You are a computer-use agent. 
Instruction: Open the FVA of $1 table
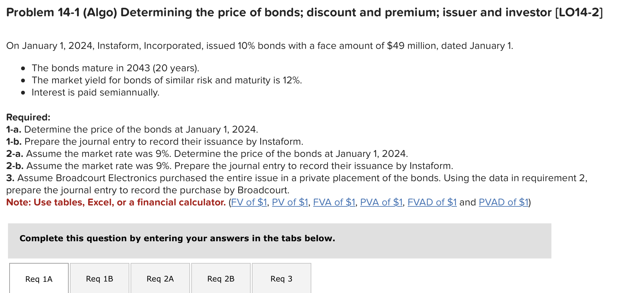click(x=334, y=202)
